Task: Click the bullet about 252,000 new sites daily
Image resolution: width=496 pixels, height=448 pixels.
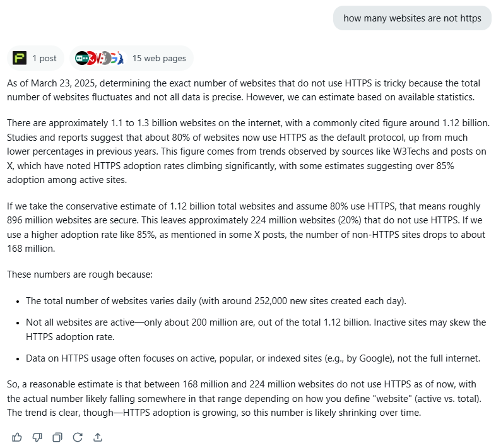Action: point(216,301)
